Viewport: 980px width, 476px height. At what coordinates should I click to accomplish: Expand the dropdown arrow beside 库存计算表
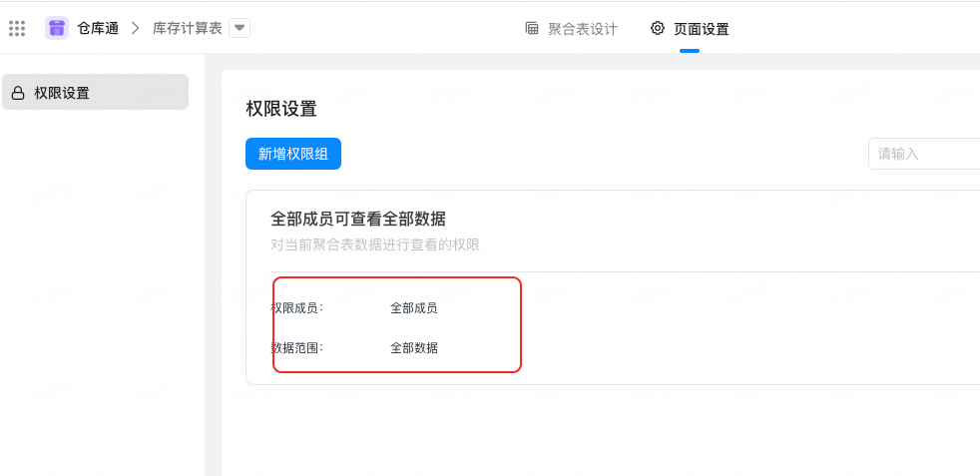tap(240, 28)
